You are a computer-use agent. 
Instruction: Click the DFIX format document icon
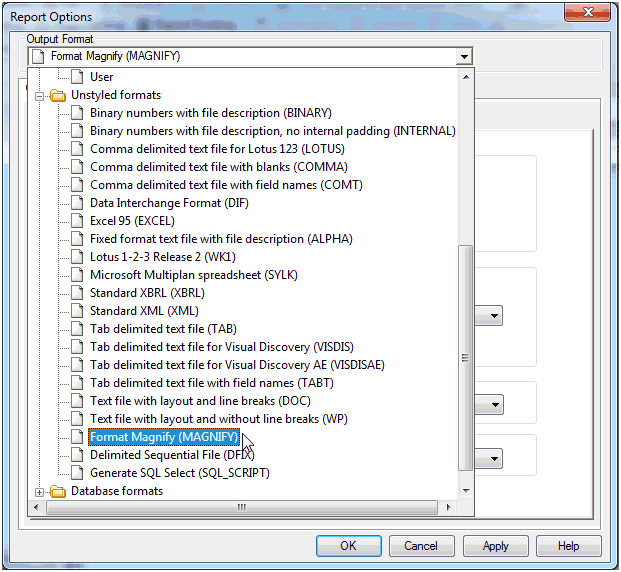[77, 455]
